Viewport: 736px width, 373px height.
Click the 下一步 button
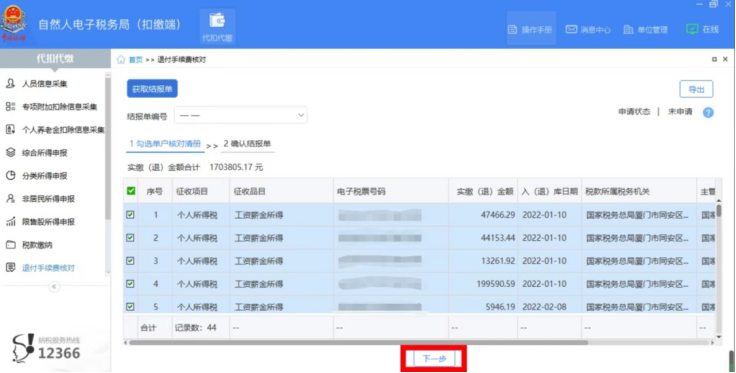pyautogui.click(x=434, y=359)
